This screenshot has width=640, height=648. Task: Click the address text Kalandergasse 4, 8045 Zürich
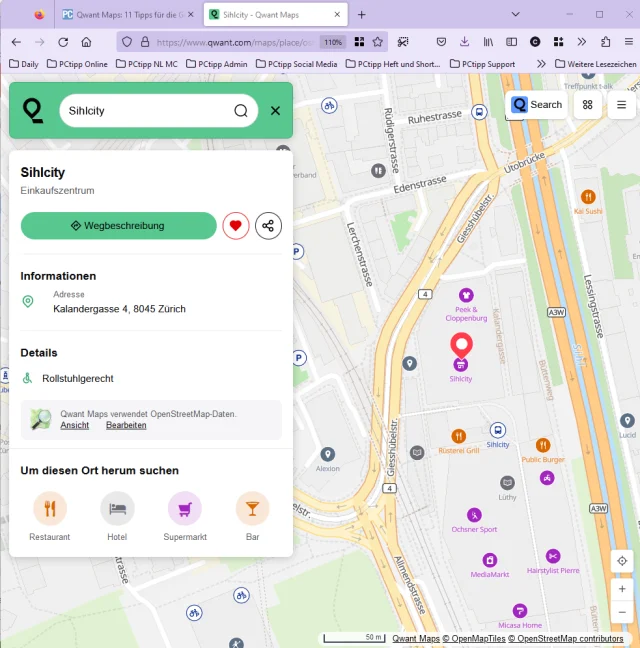[x=119, y=309]
